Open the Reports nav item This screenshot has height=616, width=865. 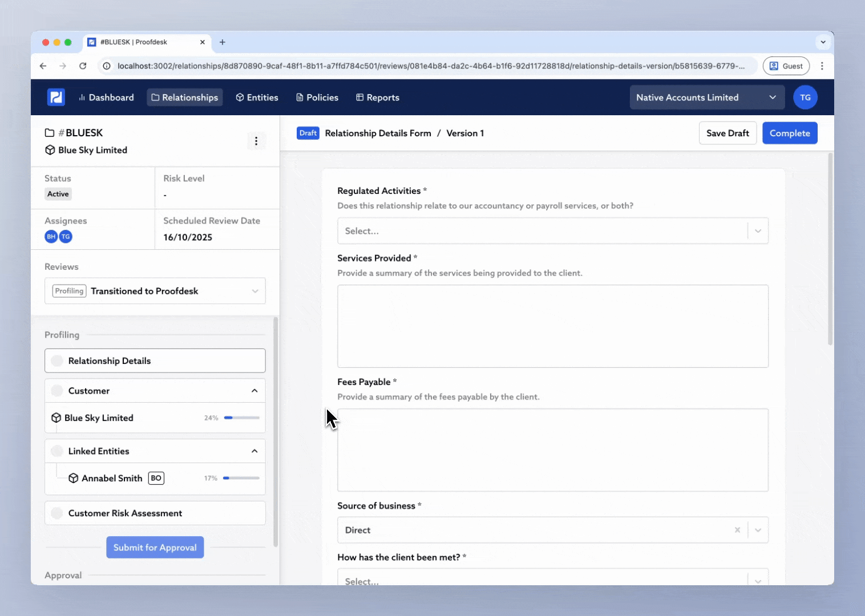coord(377,98)
